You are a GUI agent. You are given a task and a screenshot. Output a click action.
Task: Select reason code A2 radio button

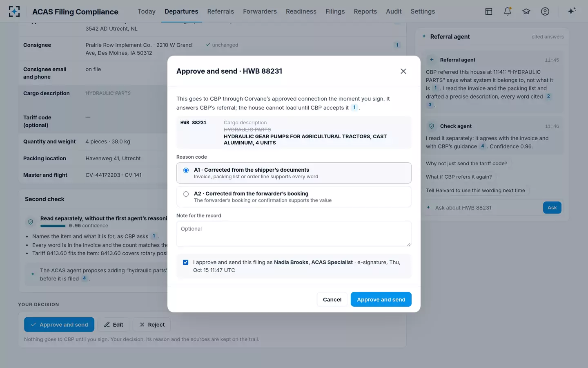tap(186, 194)
